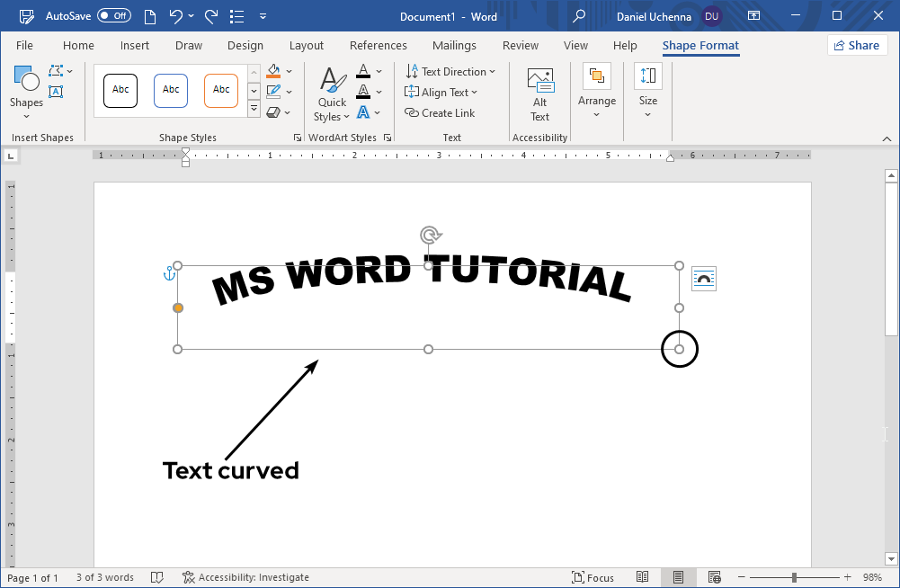Apply Shape Fill color
The width and height of the screenshot is (900, 588).
click(x=275, y=71)
